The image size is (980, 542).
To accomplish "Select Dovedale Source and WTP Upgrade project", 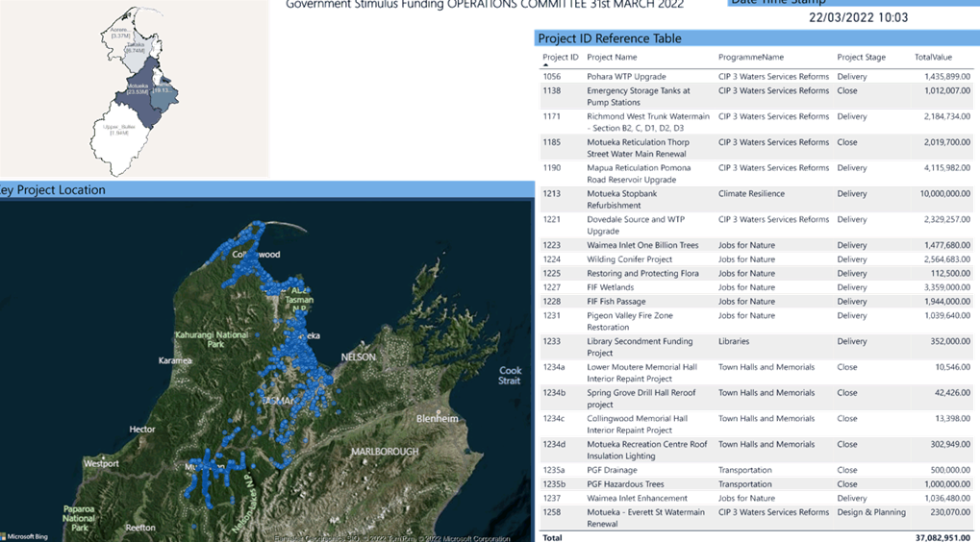I will point(636,225).
